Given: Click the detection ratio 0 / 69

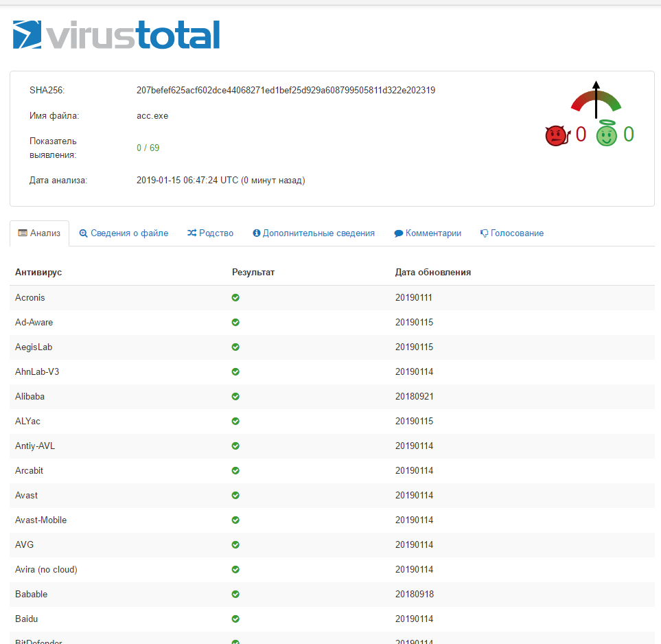Looking at the screenshot, I should coord(148,148).
